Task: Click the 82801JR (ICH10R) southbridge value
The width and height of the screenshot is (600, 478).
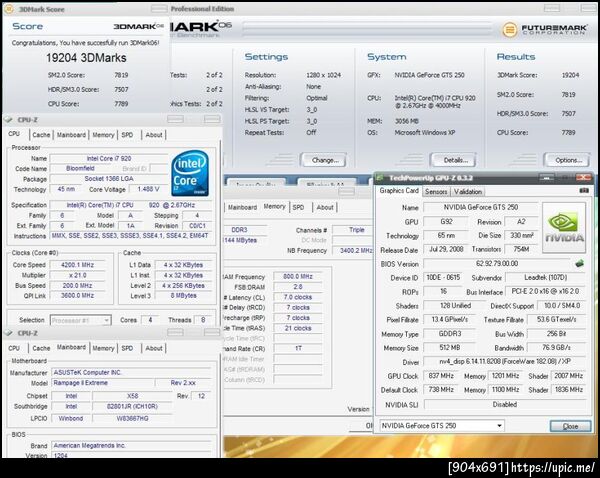Action: pyautogui.click(x=132, y=406)
